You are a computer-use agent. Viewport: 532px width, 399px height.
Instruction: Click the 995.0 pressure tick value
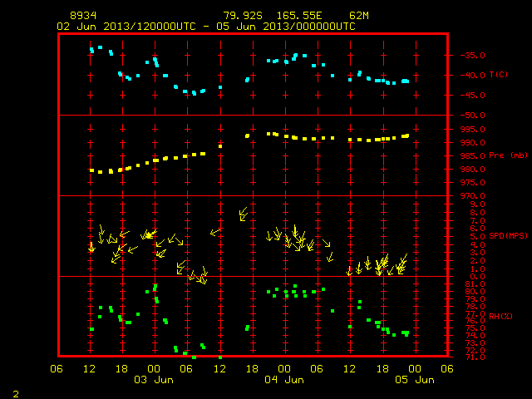(x=473, y=130)
